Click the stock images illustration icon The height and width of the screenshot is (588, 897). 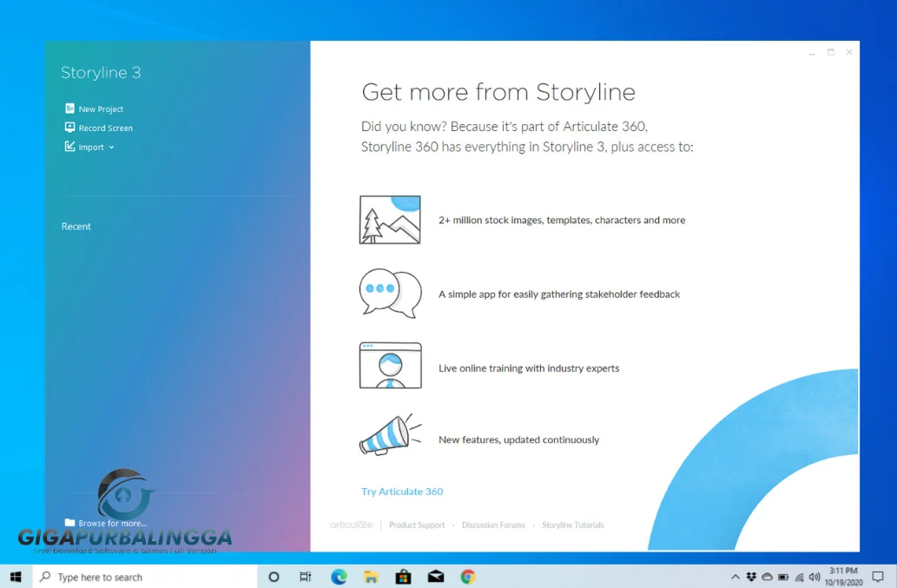pos(389,219)
